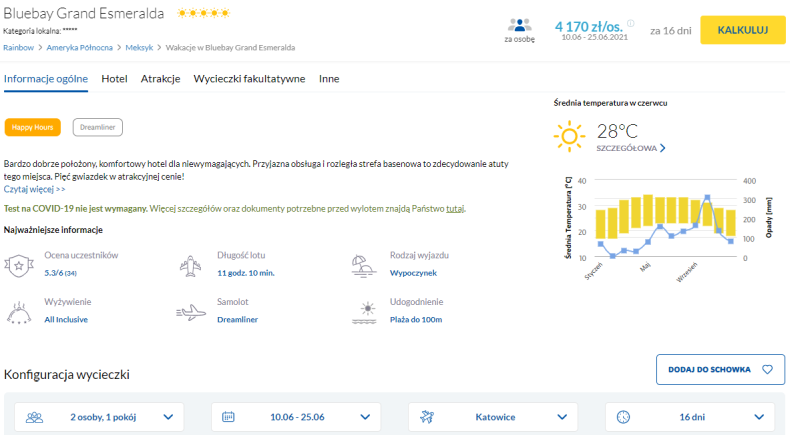The height and width of the screenshot is (435, 790).
Task: Click the Happy Hours badge
Action: pos(33,127)
